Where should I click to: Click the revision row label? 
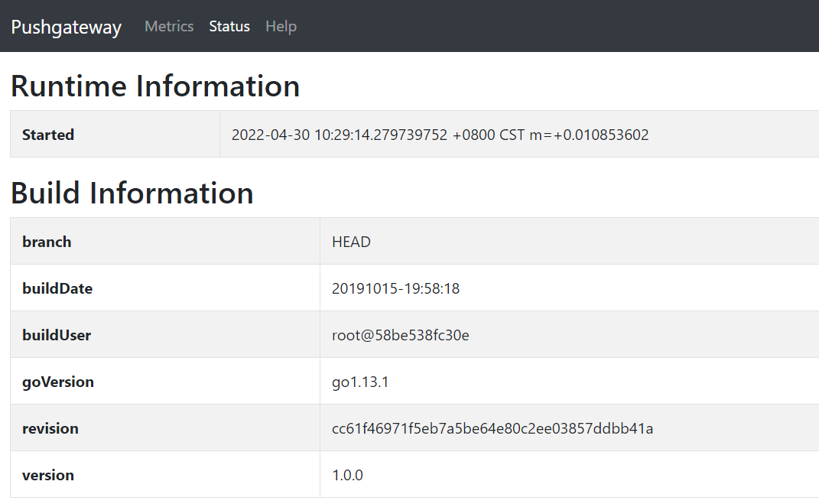[x=50, y=428]
